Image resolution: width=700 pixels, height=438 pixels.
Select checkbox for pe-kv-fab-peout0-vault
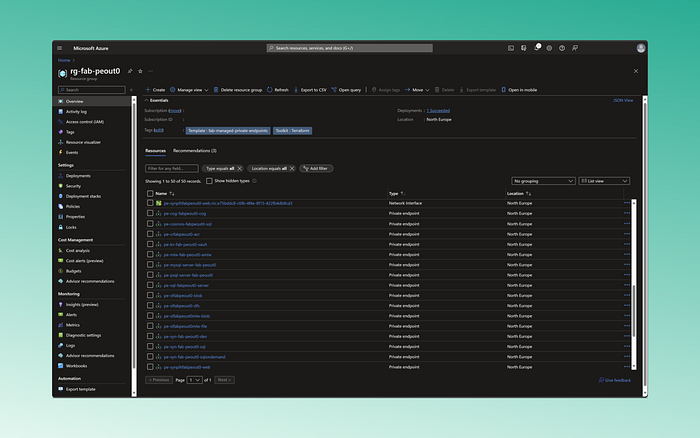pyautogui.click(x=150, y=244)
